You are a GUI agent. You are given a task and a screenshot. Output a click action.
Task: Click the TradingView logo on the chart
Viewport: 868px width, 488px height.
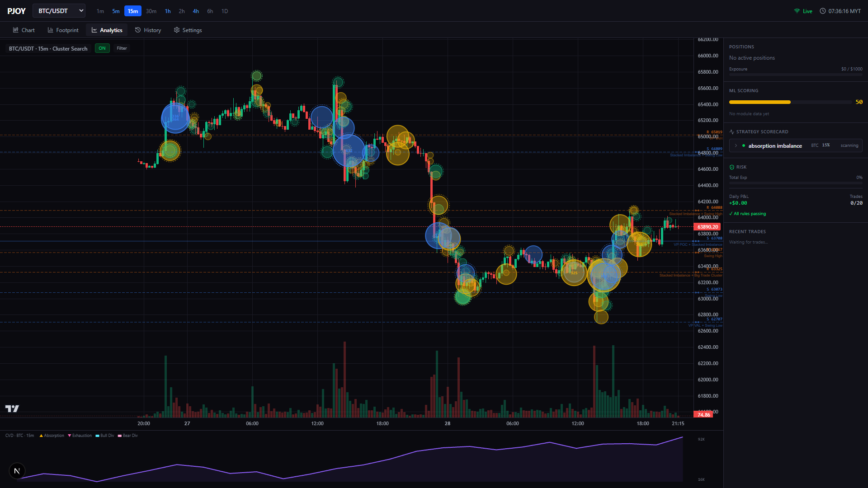coord(12,408)
